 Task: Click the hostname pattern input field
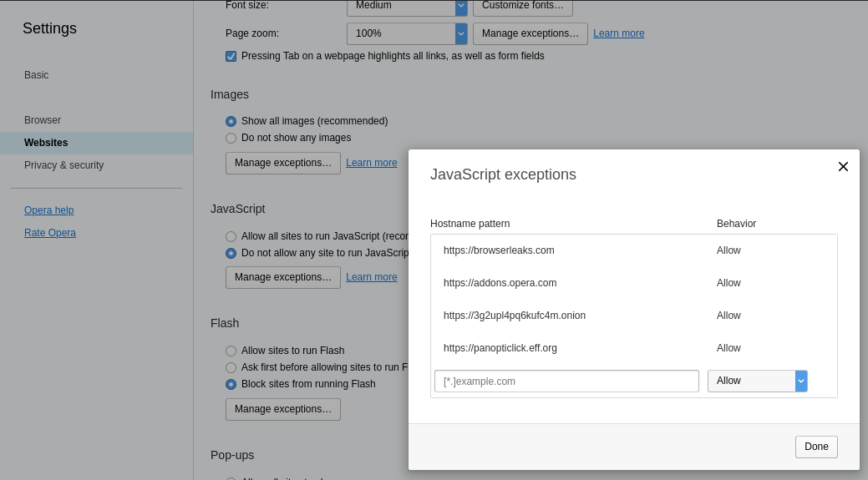tap(566, 381)
